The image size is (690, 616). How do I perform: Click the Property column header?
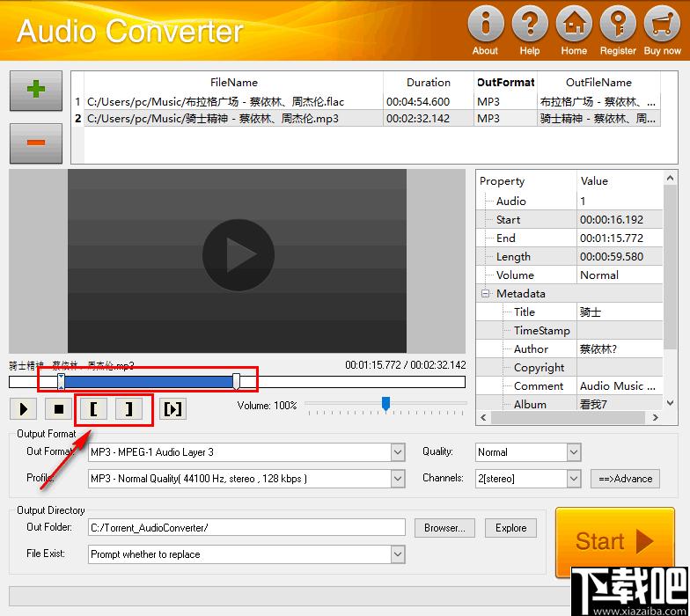(x=526, y=181)
